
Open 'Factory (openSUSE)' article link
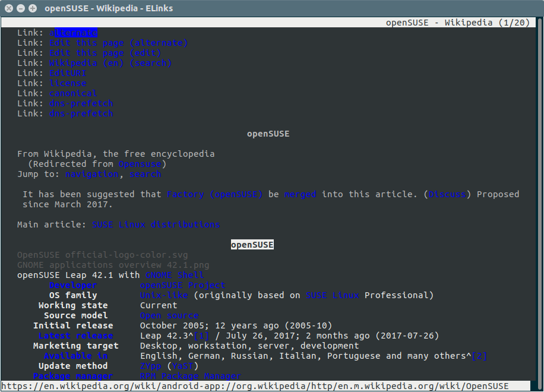tap(215, 194)
